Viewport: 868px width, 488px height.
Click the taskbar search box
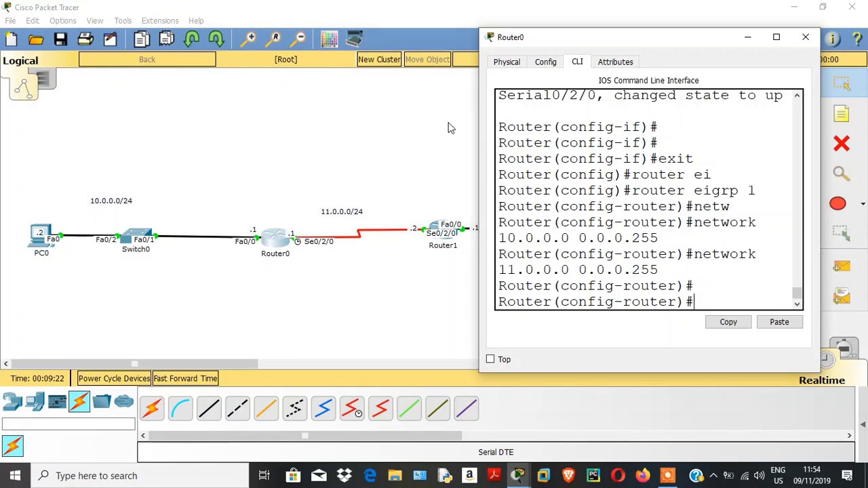[139, 475]
